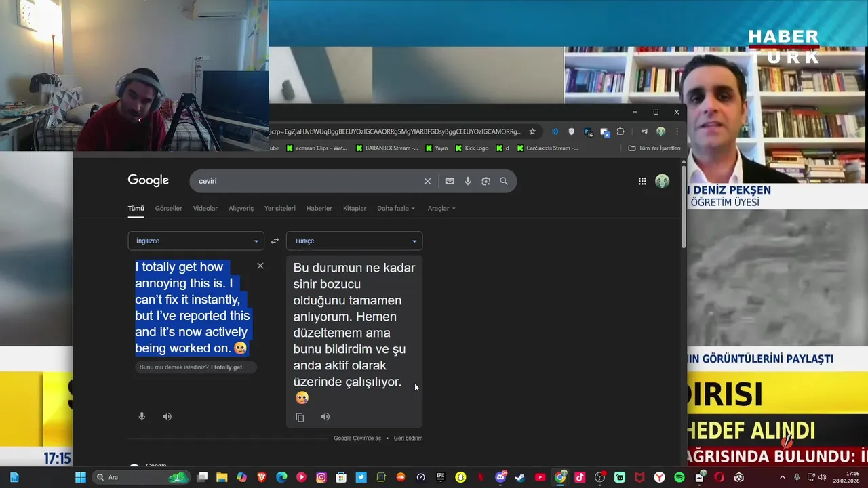Select the Tümü results tab

pos(136,208)
